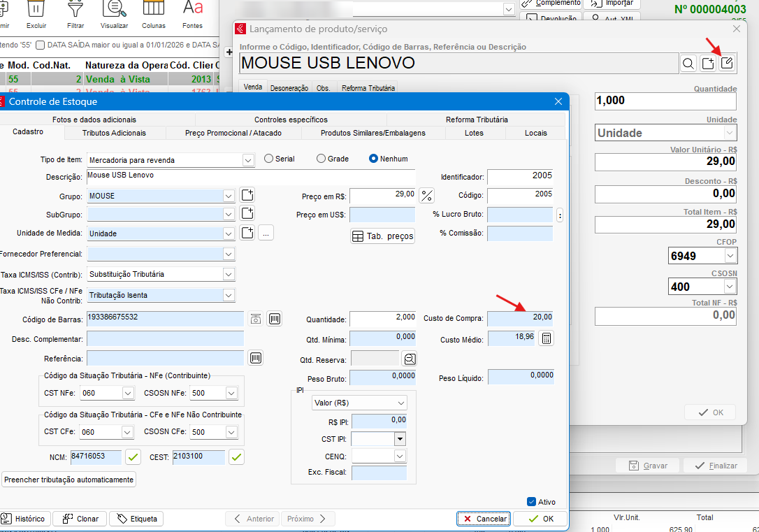The width and height of the screenshot is (759, 532).
Task: Click Preencher tributação automaticamente button
Action: point(68,480)
